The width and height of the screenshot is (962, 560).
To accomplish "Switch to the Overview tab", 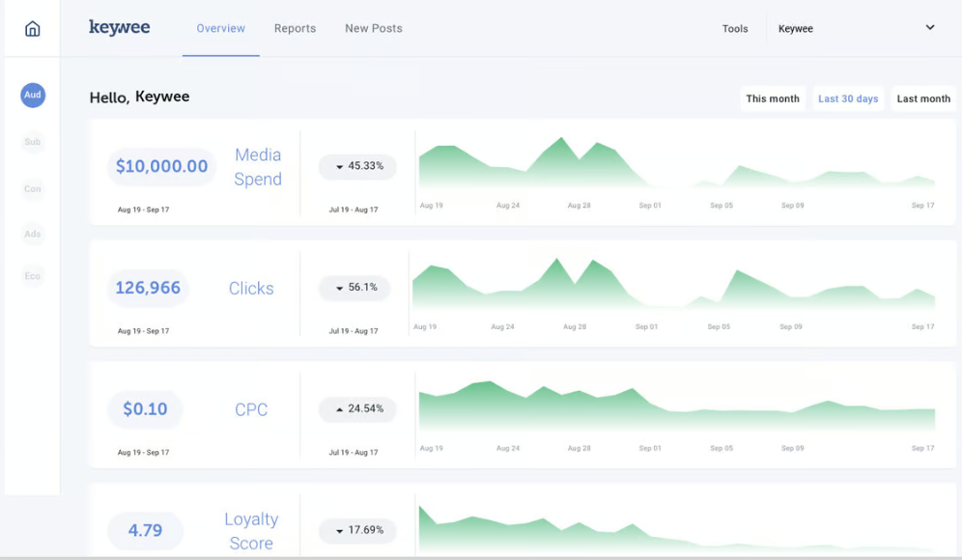I will 221,28.
